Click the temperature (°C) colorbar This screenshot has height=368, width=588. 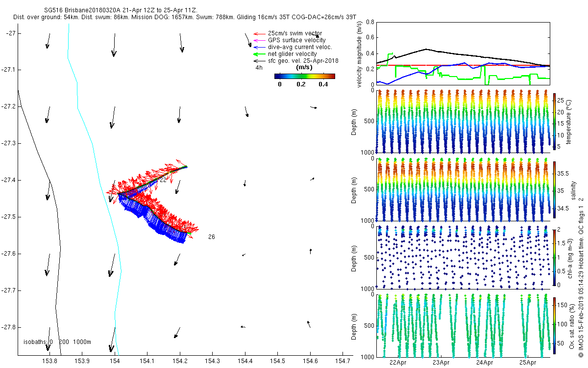click(554, 121)
